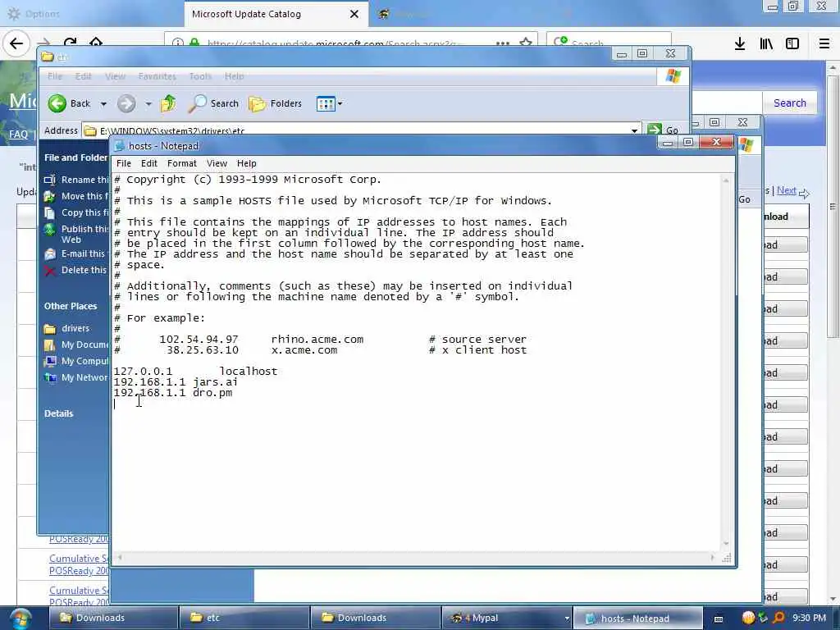The image size is (840, 630).
Task: Click the browser bookmark star icon
Action: (x=526, y=43)
